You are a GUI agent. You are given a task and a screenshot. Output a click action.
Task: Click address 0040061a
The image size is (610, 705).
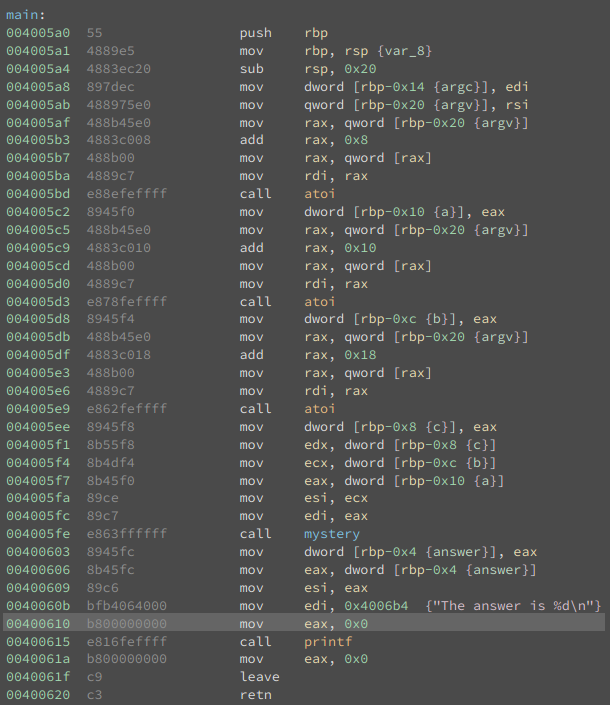[x=38, y=659]
